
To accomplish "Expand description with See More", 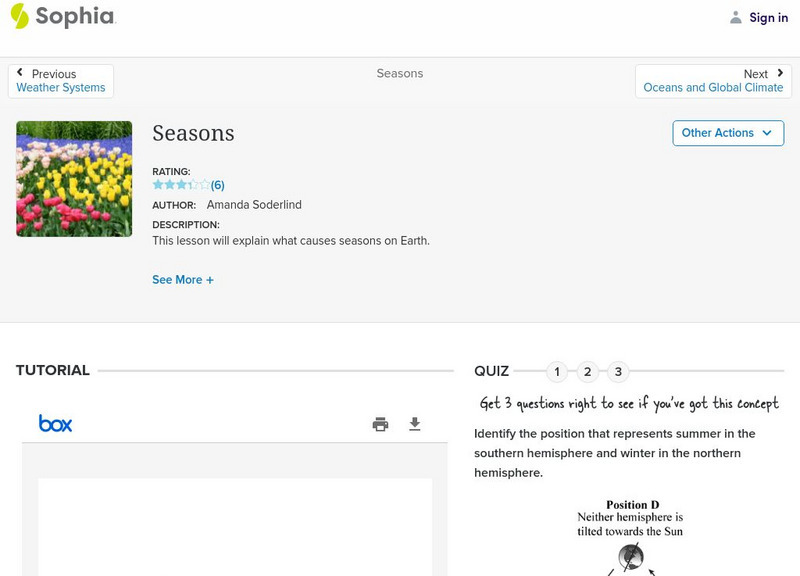I will [183, 280].
